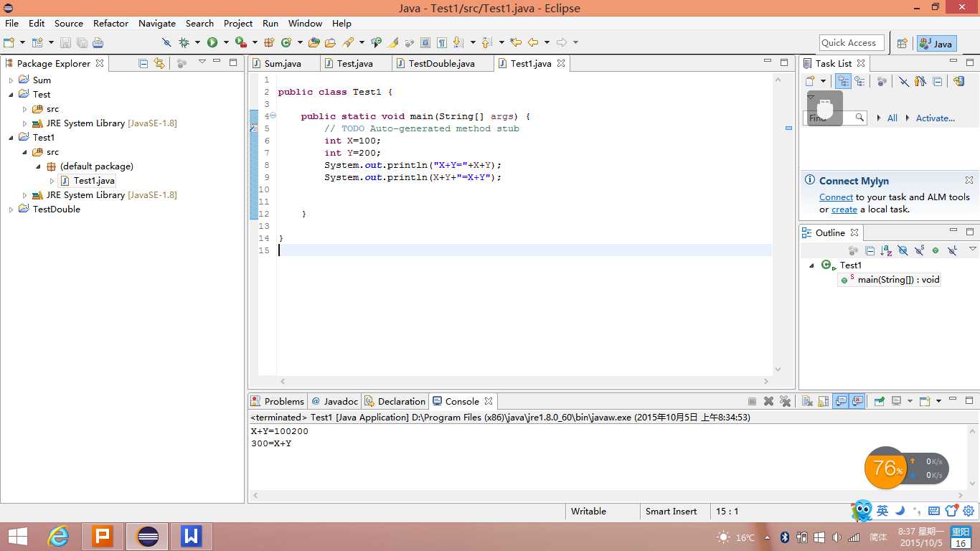Click Collapse All icon in Task List
Viewport: 980px width, 551px height.
(937, 81)
